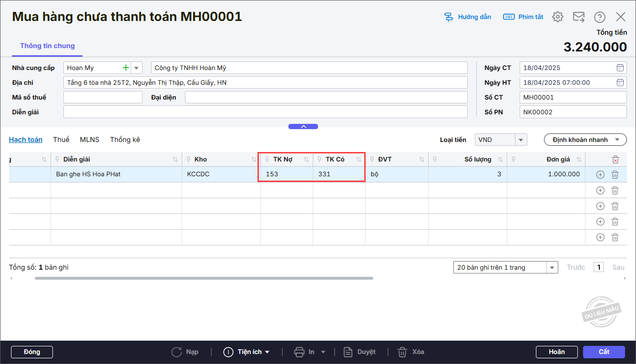The width and height of the screenshot is (636, 364).
Task: Expand the Nhà cung cấp dropdown
Action: 137,68
